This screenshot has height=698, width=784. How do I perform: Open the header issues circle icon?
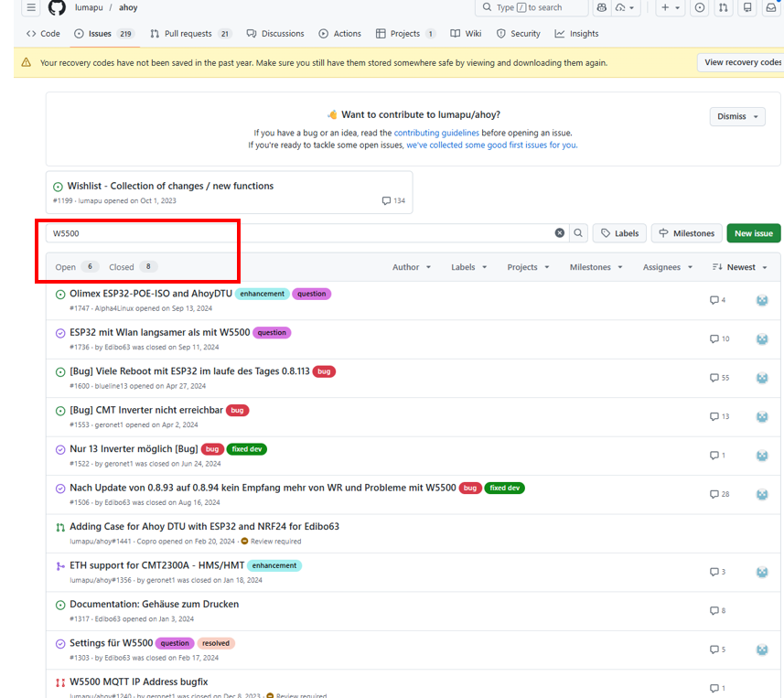pyautogui.click(x=700, y=7)
